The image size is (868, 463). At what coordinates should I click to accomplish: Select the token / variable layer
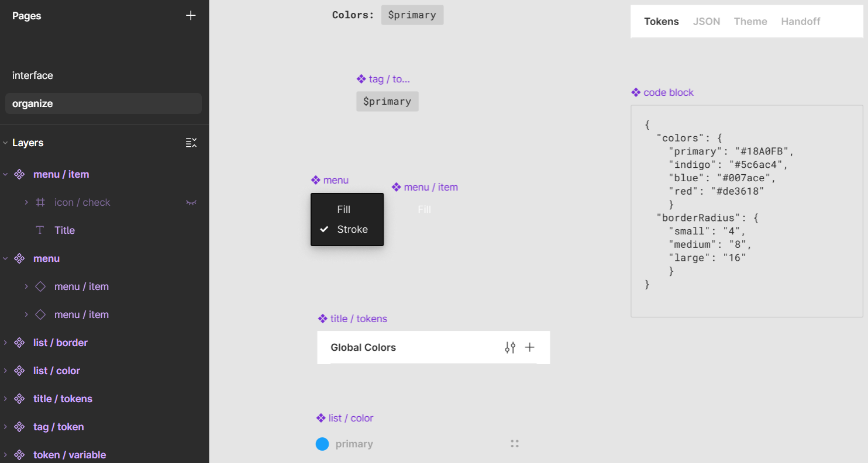point(70,455)
